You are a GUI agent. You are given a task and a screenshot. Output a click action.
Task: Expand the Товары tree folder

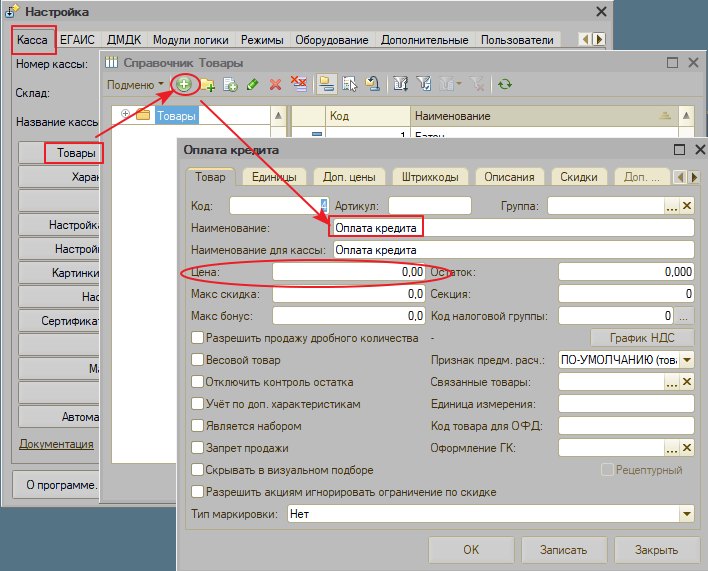[x=125, y=114]
